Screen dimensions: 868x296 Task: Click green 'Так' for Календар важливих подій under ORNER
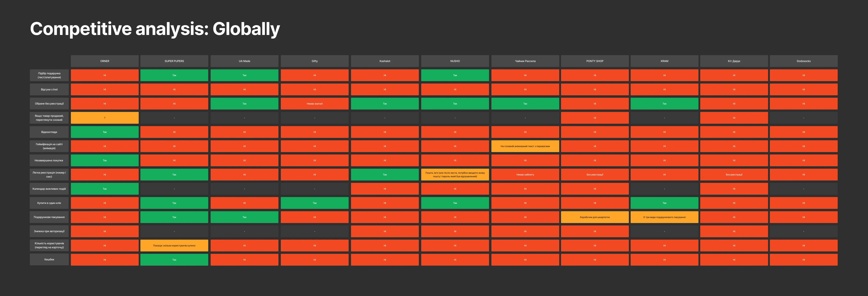point(105,189)
